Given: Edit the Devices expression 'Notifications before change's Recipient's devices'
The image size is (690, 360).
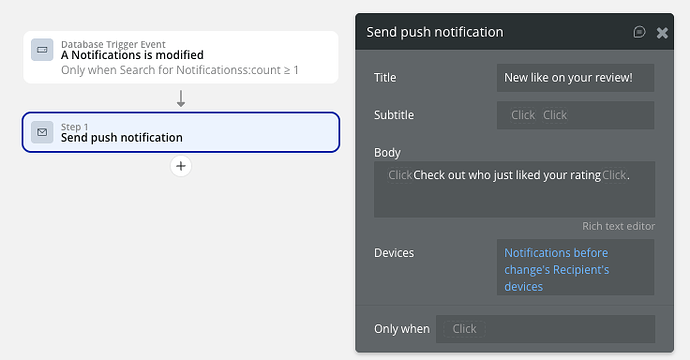Looking at the screenshot, I should pos(575,267).
